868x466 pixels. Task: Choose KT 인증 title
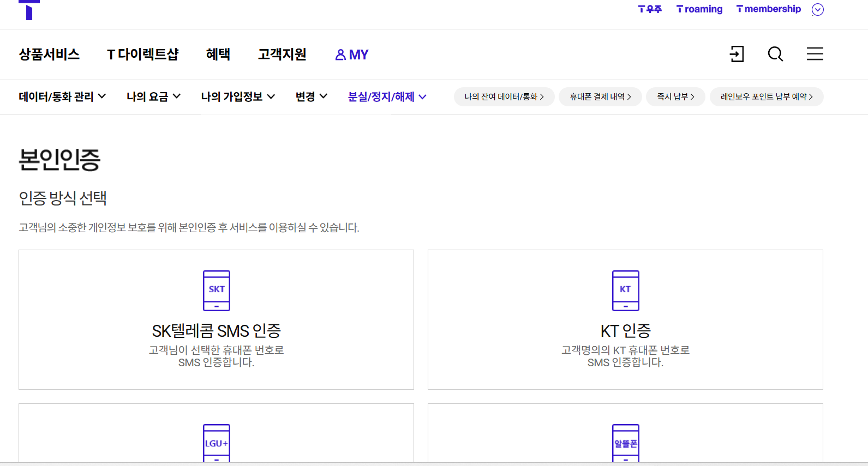pyautogui.click(x=626, y=331)
